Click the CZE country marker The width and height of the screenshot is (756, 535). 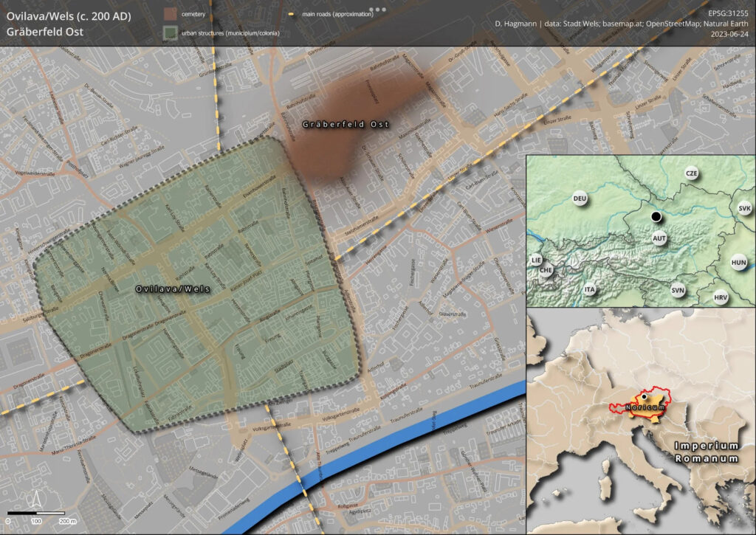pyautogui.click(x=691, y=173)
